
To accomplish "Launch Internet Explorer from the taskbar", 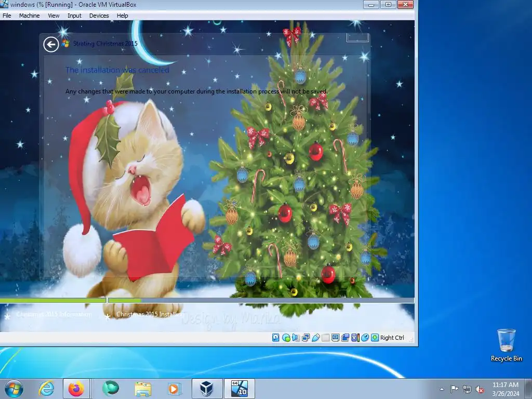I will (46, 389).
